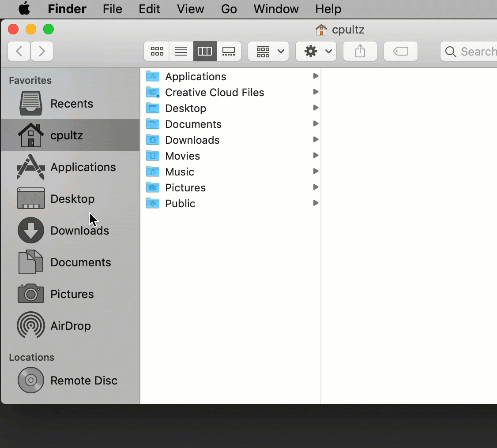Switch to list view
The image size is (497, 448).
[181, 51]
